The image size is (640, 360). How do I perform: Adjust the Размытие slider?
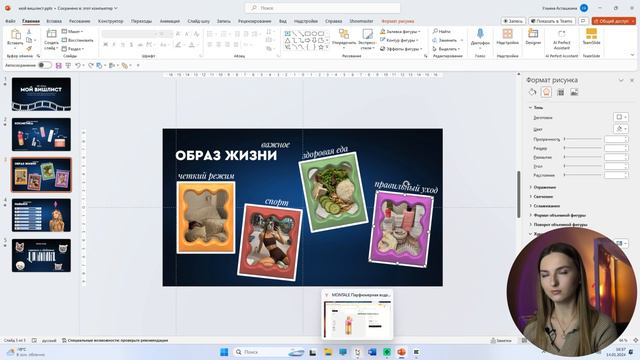click(x=583, y=157)
